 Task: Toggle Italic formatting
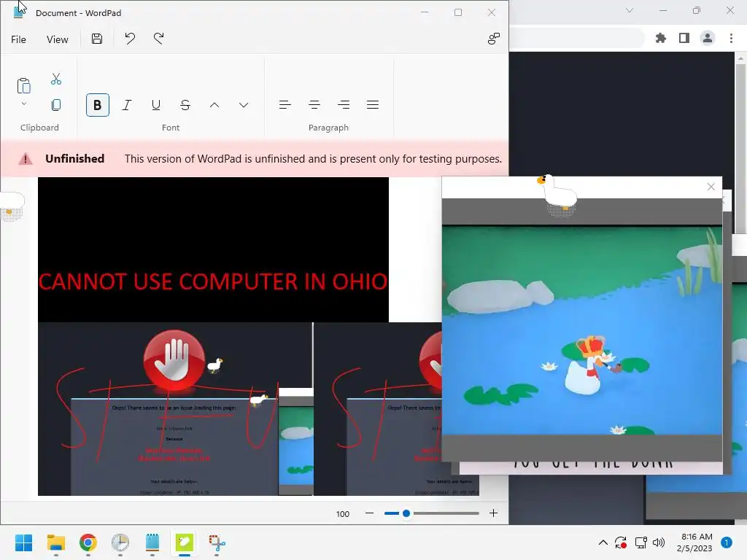(x=127, y=105)
